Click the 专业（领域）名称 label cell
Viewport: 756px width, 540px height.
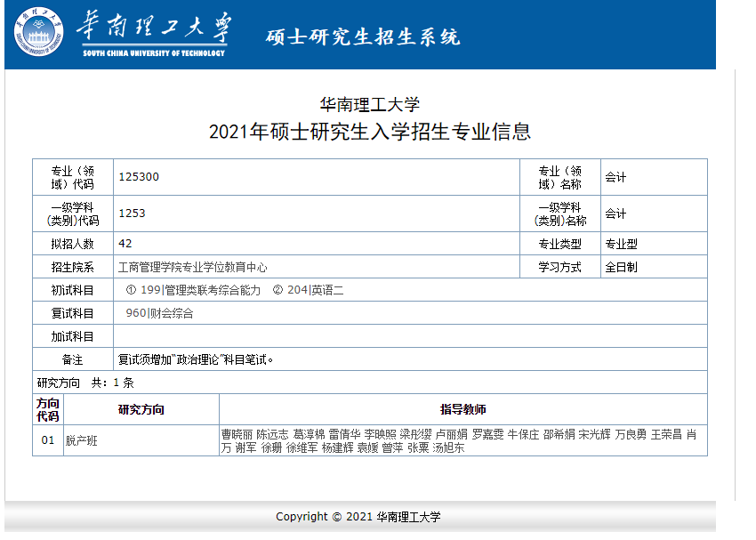click(x=560, y=177)
